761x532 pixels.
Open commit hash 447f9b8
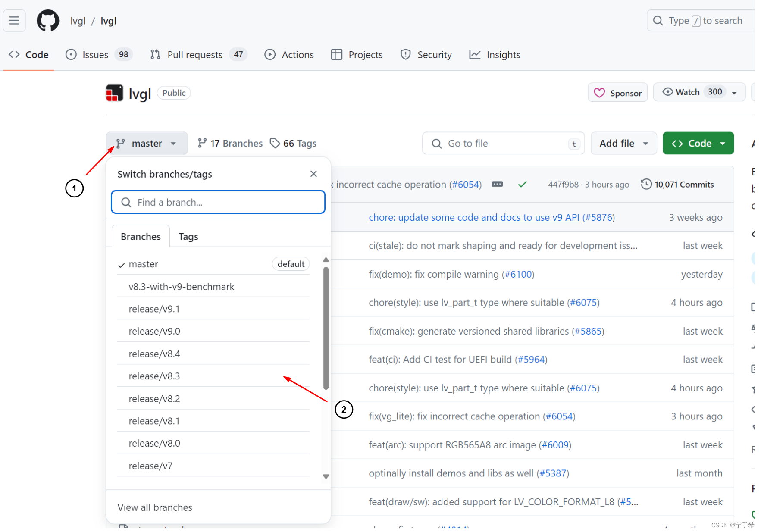[563, 185]
